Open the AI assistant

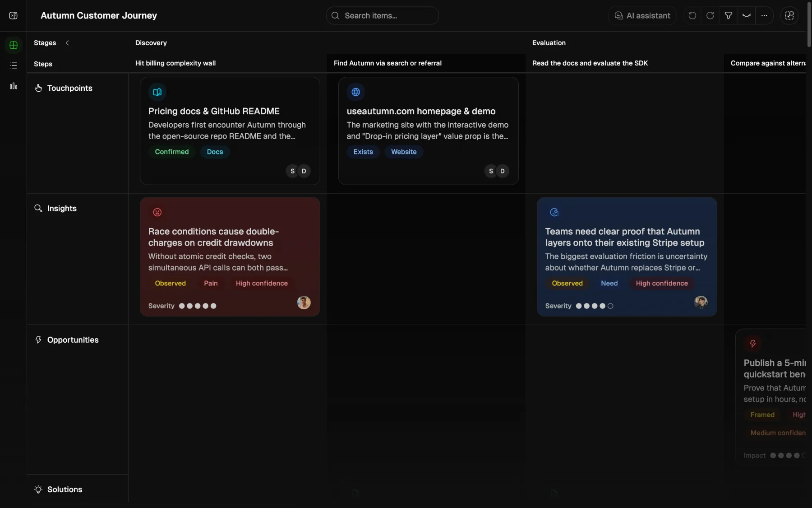pyautogui.click(x=642, y=15)
